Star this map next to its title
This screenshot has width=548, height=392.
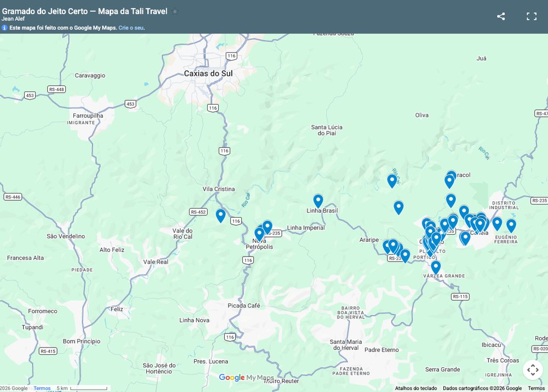coord(175,12)
